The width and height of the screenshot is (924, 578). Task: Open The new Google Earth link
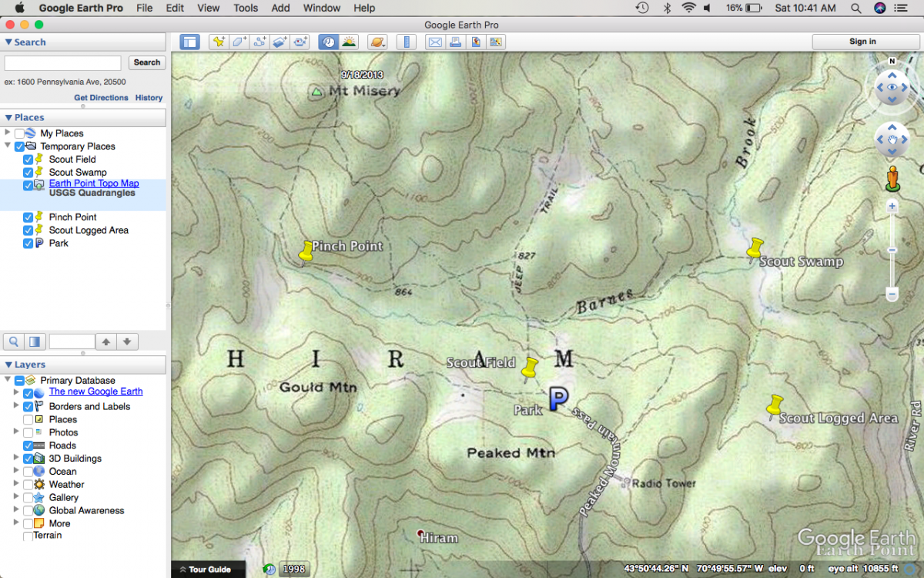pos(95,391)
